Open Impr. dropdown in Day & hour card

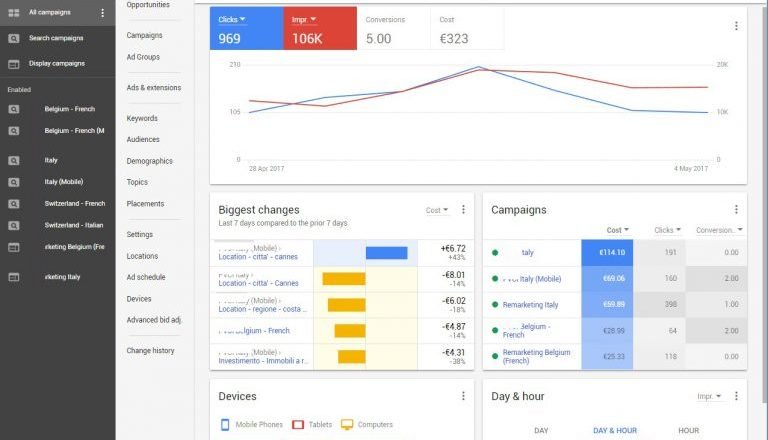709,396
